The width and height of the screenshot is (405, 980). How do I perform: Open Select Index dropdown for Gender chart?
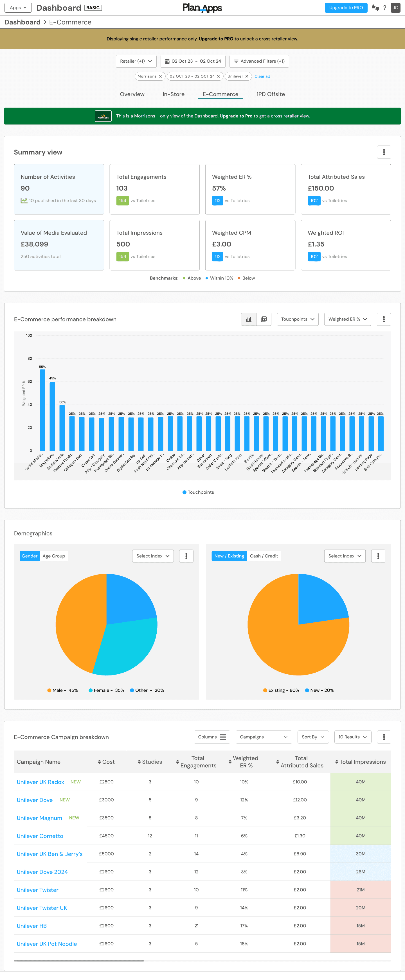point(153,556)
